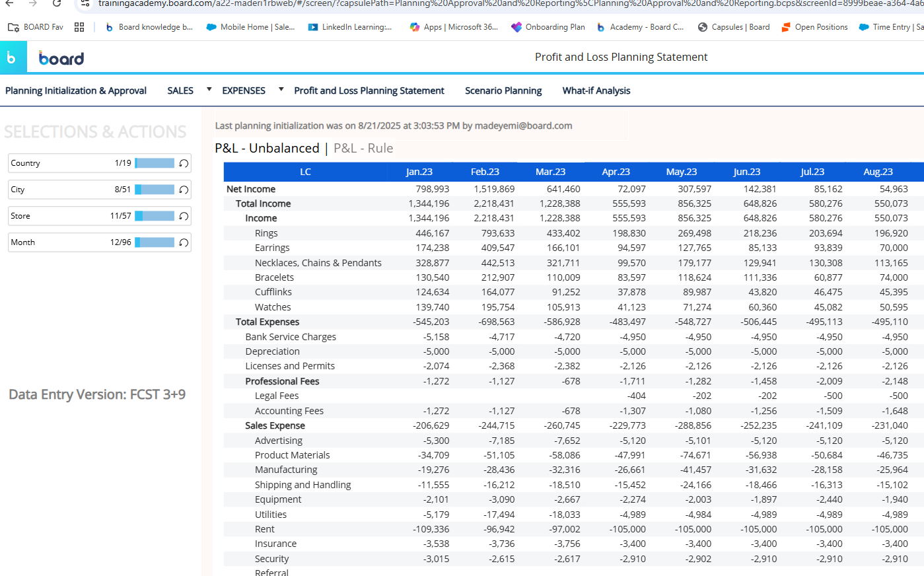Viewport: 924px width, 576px height.
Task: Go to Profit and Loss Planning Statement menu
Action: (369, 90)
